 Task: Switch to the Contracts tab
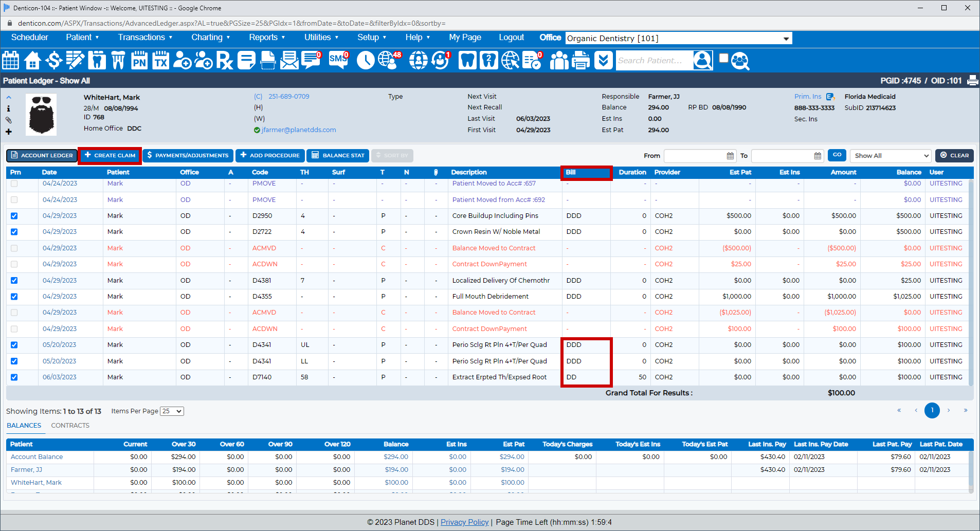point(70,426)
